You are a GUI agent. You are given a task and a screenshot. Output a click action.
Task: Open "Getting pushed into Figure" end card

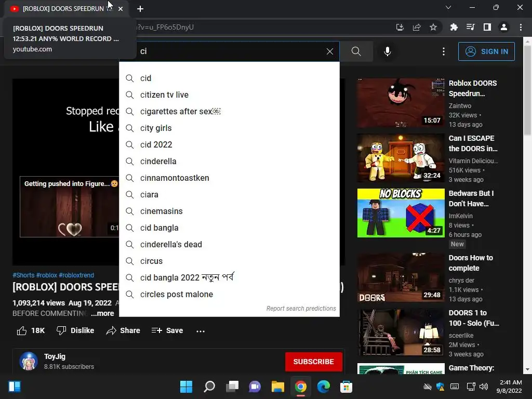click(70, 207)
